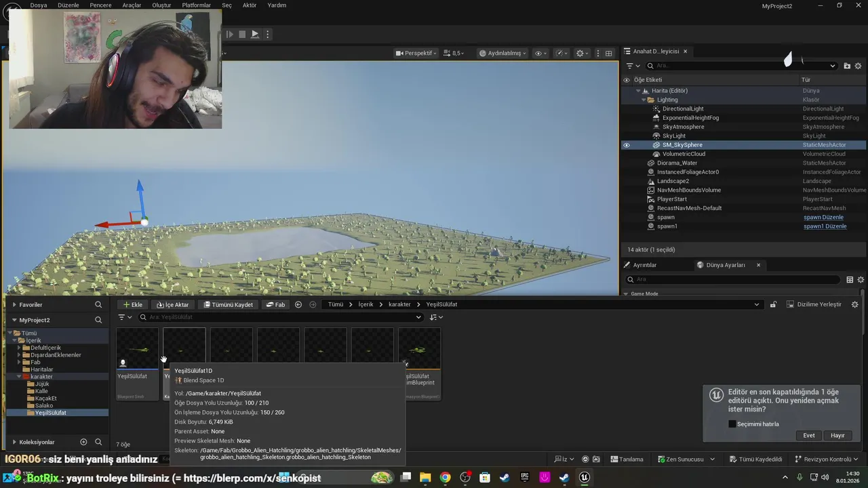This screenshot has height=488, width=868.
Task: Open Fab button in content browser
Action: (275, 304)
